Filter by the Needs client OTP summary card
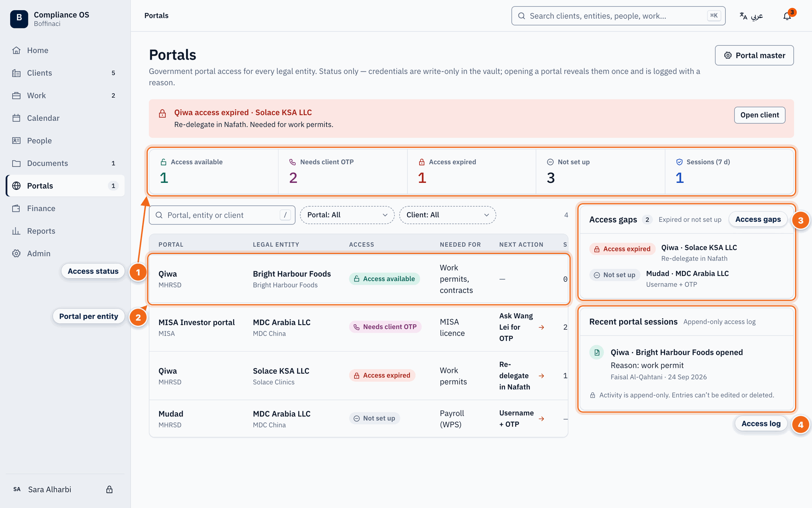812x508 pixels. click(x=343, y=172)
